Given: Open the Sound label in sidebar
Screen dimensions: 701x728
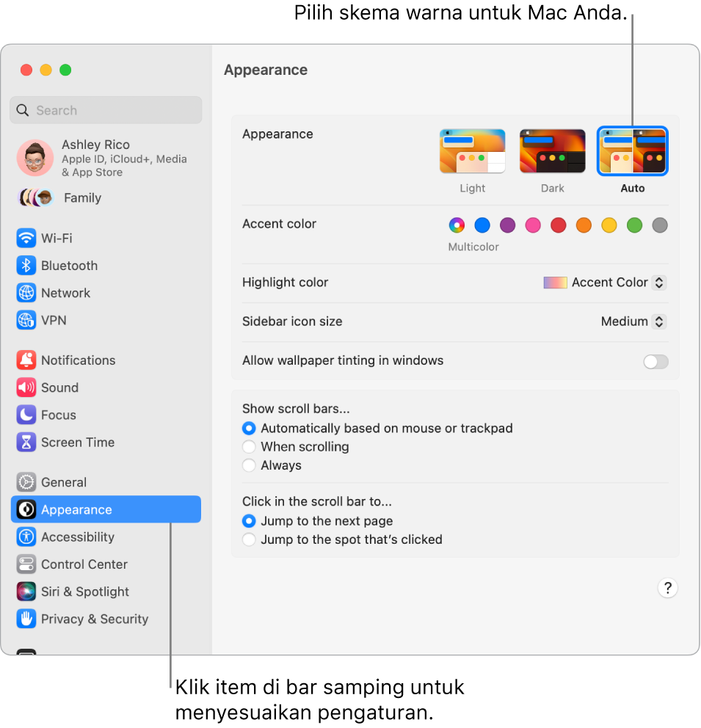Looking at the screenshot, I should [60, 387].
